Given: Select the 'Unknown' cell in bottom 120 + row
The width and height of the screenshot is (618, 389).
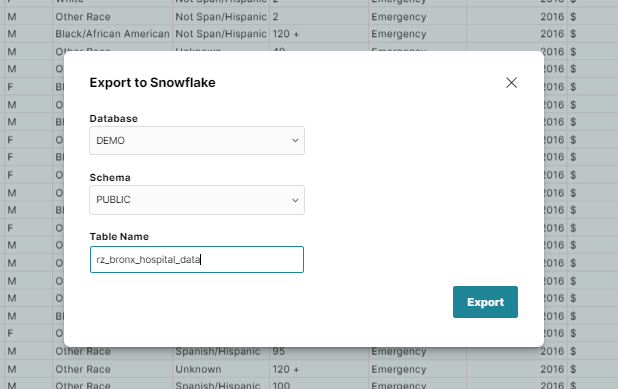Looking at the screenshot, I should coord(221,369).
